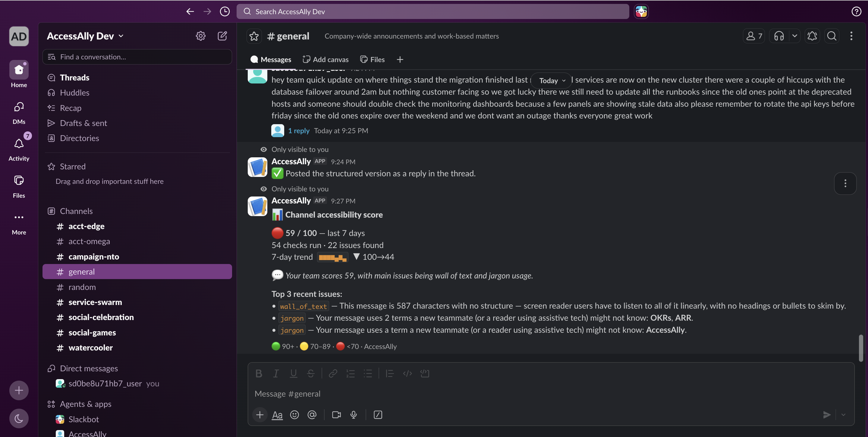Open the Add canvas tab
868x437 pixels.
coord(325,60)
